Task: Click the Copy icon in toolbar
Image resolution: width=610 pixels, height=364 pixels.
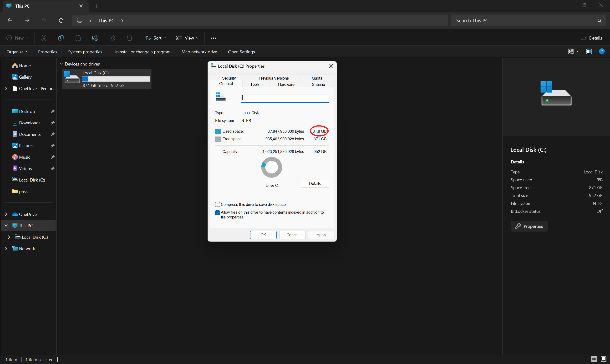Action: 61,38
